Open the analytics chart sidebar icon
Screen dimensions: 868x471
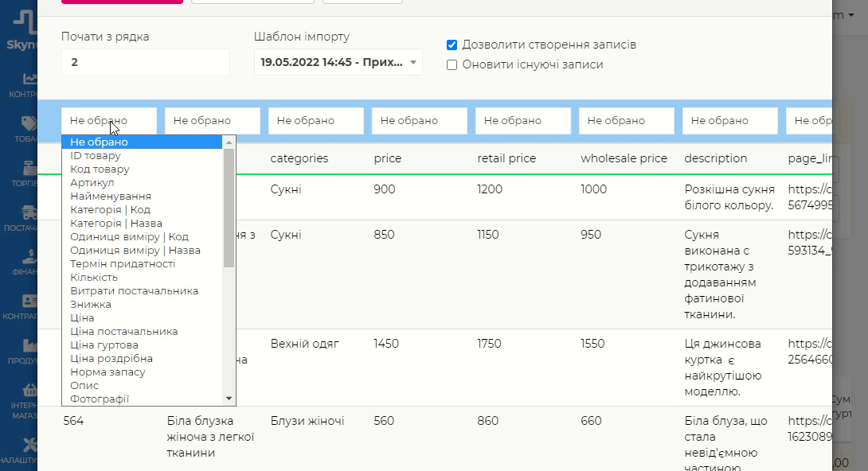pos(29,79)
